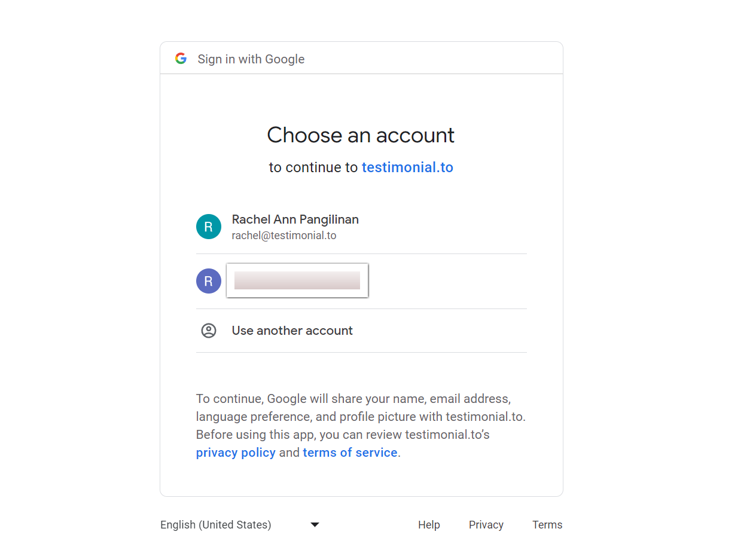Open the English (United States) language selector
756x556 pixels.
pyautogui.click(x=240, y=525)
